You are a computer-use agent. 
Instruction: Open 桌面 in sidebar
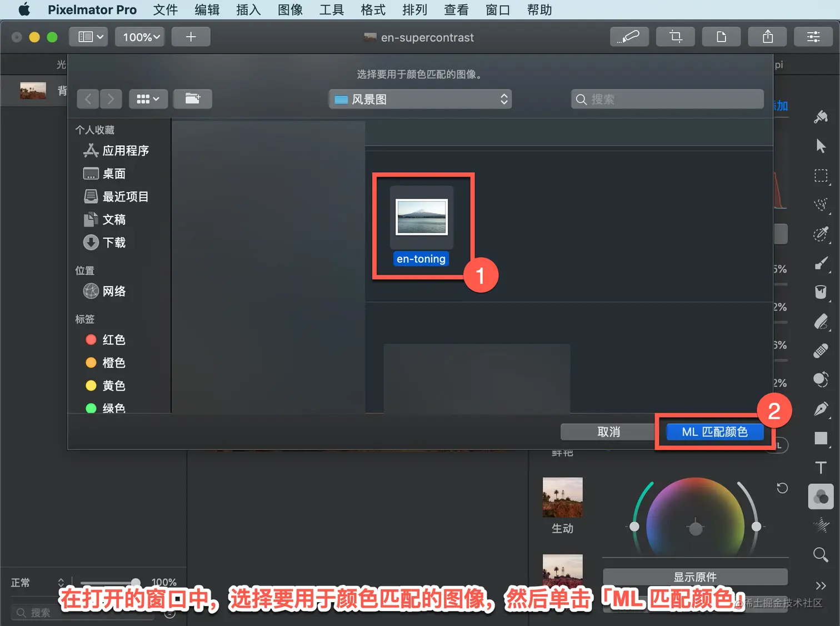coord(104,173)
